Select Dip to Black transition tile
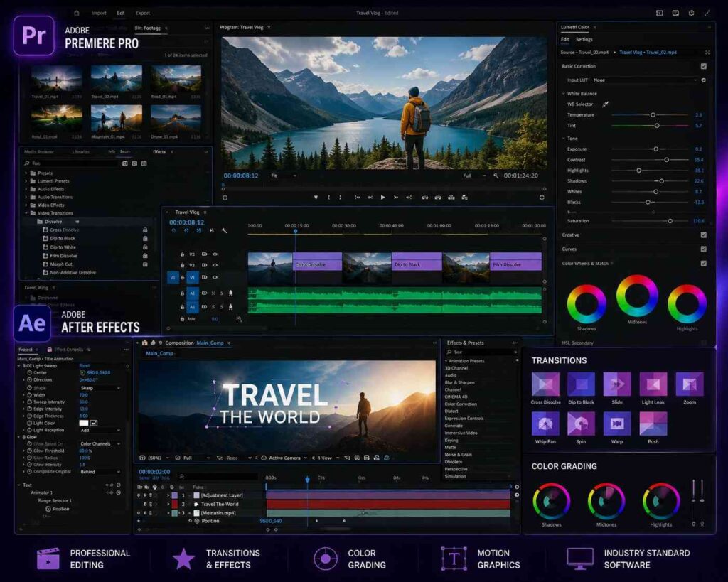 point(582,384)
